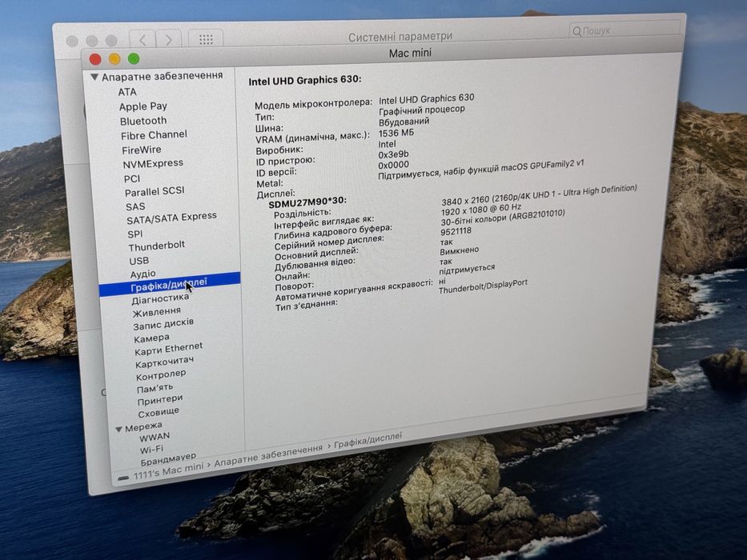
Task: Open the Parallel SCSI entry
Action: coord(155,191)
